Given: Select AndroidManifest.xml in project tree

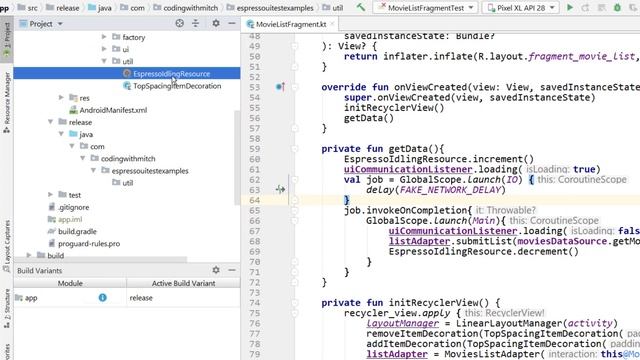Looking at the screenshot, I should pos(113,110).
